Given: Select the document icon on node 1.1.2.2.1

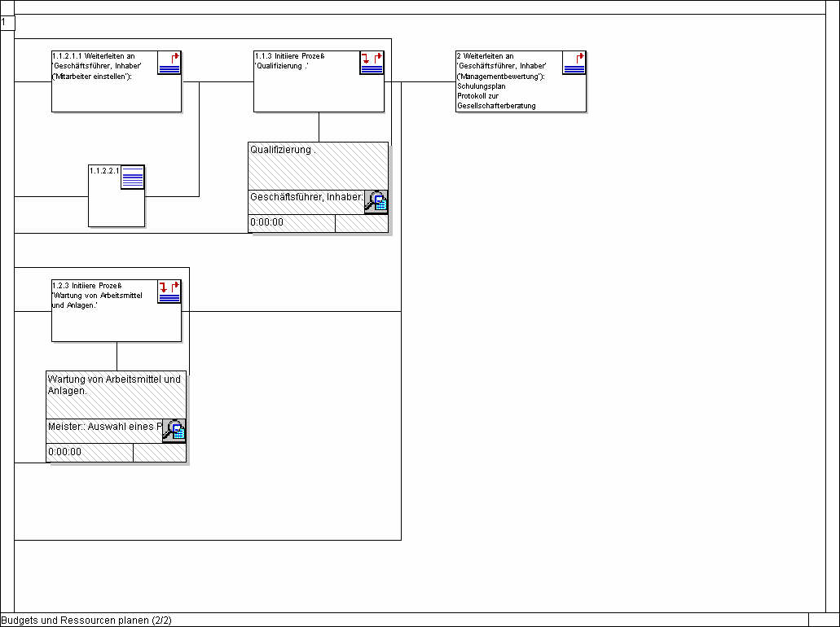Looking at the screenshot, I should coord(132,177).
